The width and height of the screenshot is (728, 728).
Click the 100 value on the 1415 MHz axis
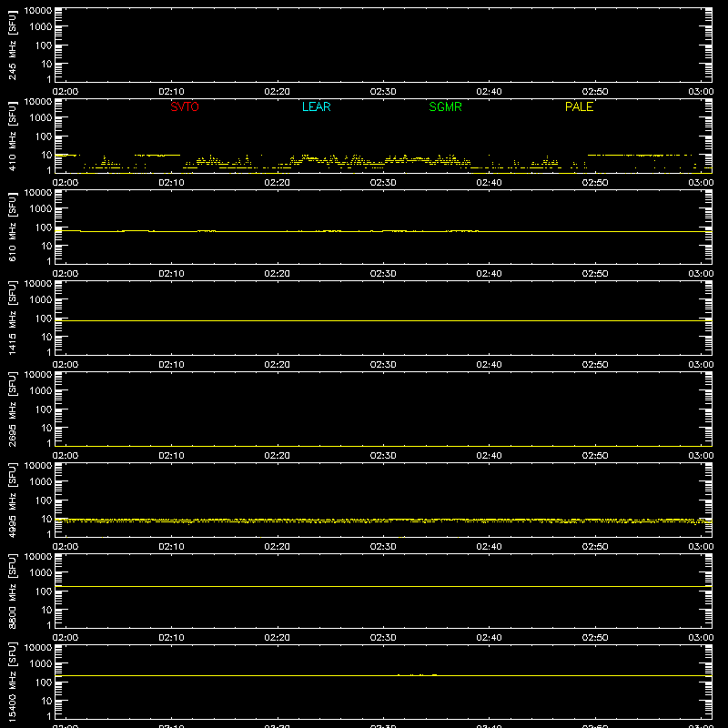coord(44,318)
